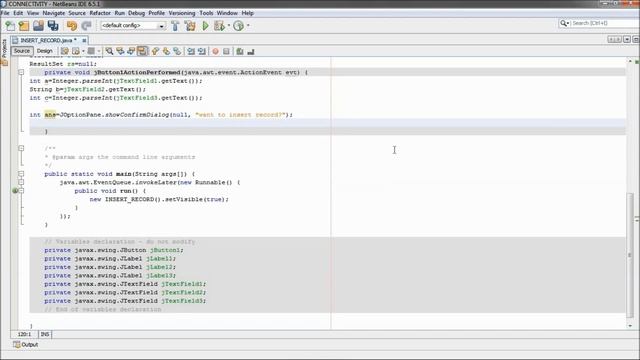This screenshot has height=360, width=640.
Task: Click the Open Project icon
Action: 38,26
